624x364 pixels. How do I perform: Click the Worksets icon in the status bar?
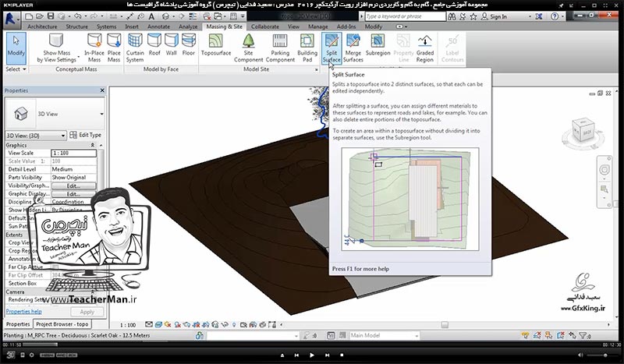[x=200, y=336]
